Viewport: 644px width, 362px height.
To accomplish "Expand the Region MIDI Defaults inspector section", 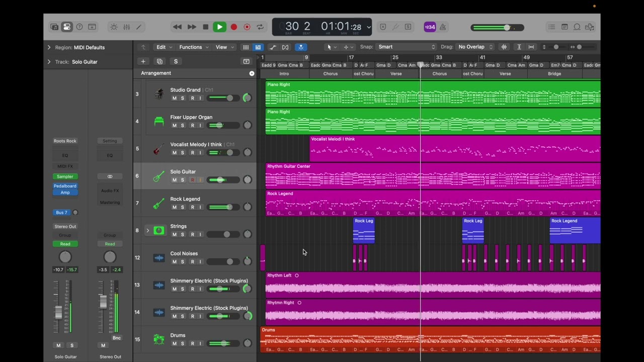I will [x=49, y=47].
